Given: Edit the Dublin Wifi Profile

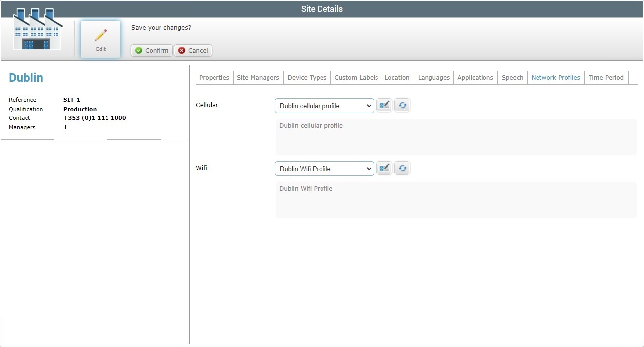Looking at the screenshot, I should point(384,168).
